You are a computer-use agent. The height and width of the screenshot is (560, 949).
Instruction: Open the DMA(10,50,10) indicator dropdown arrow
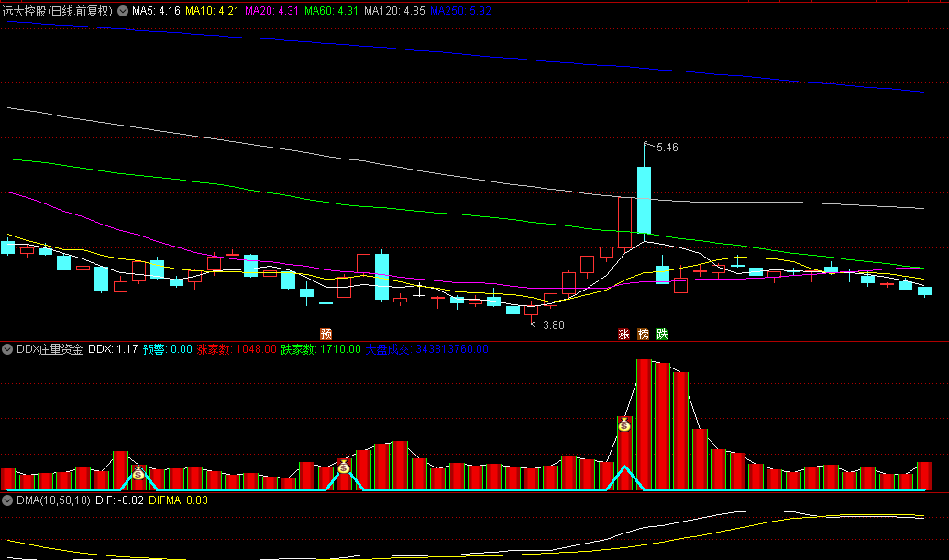coord(7,500)
